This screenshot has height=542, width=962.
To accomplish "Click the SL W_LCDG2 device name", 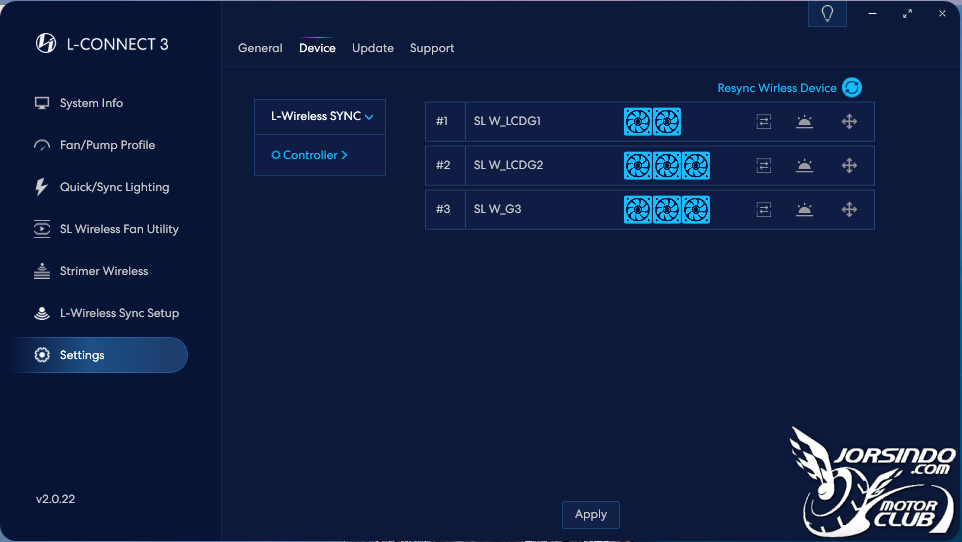I will click(508, 165).
